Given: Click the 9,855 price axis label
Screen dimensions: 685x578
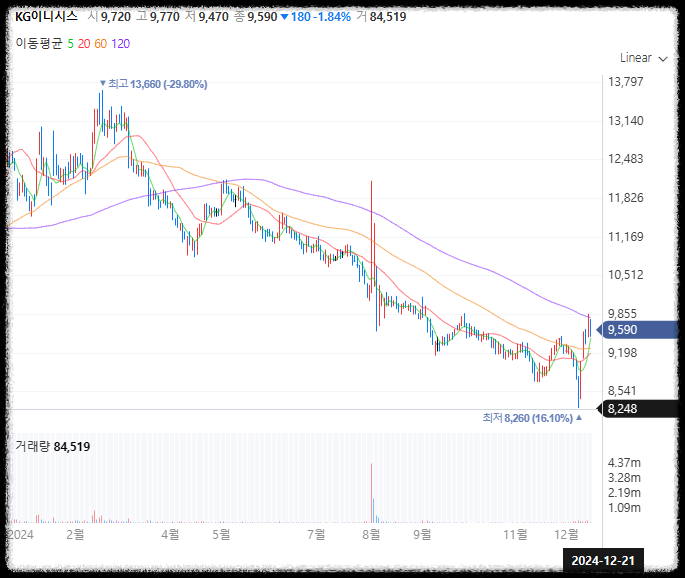Looking at the screenshot, I should pyautogui.click(x=622, y=314).
